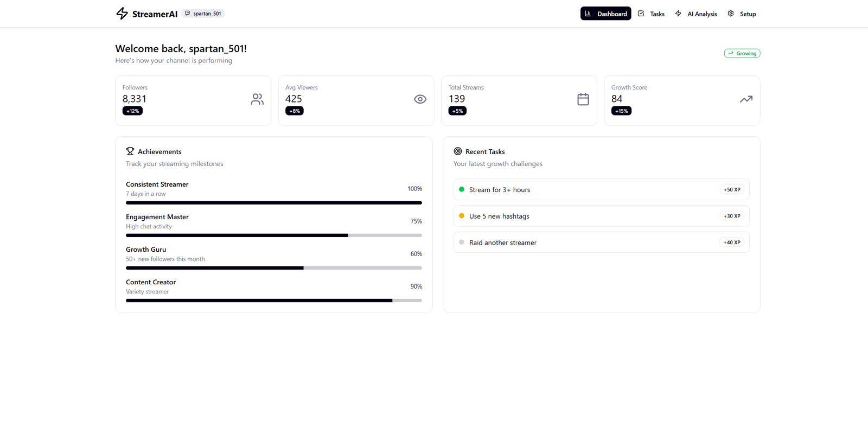
Task: Click the Growth Guru achievement title
Action: pos(146,250)
